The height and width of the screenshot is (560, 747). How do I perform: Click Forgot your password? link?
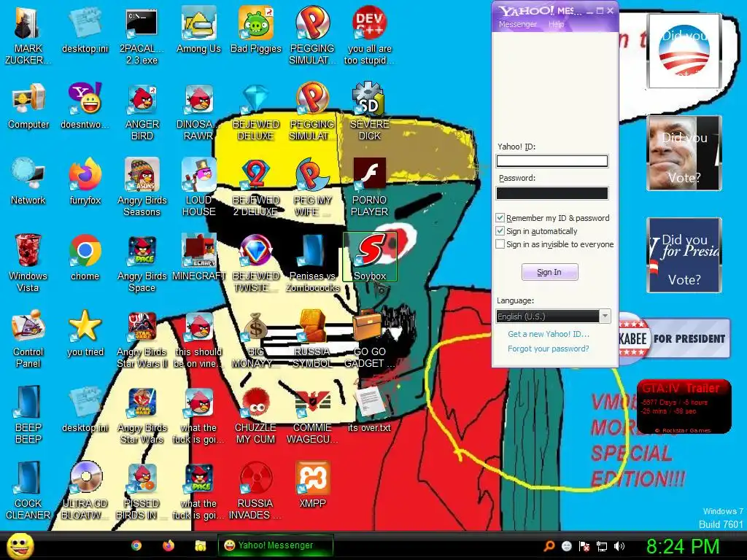click(x=549, y=349)
